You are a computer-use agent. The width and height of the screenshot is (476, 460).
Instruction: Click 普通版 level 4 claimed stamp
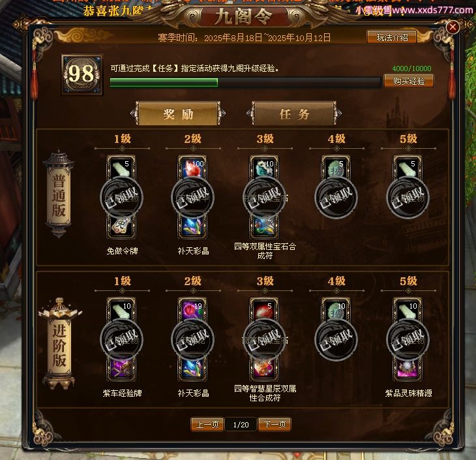(x=336, y=198)
